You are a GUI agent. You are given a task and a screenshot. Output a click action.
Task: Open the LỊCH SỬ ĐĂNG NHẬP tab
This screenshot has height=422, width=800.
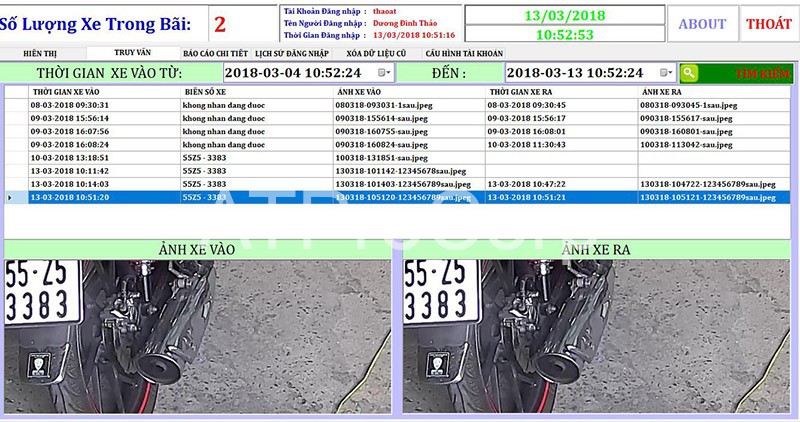click(x=292, y=53)
